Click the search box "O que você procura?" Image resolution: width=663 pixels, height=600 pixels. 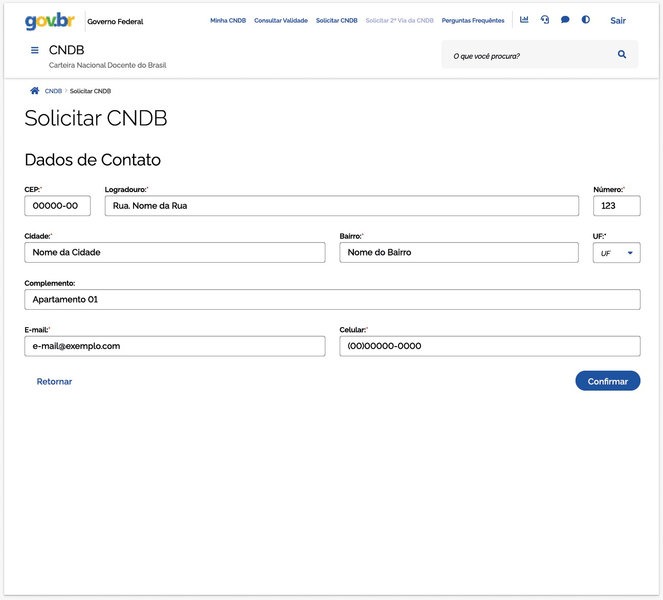tap(530, 55)
